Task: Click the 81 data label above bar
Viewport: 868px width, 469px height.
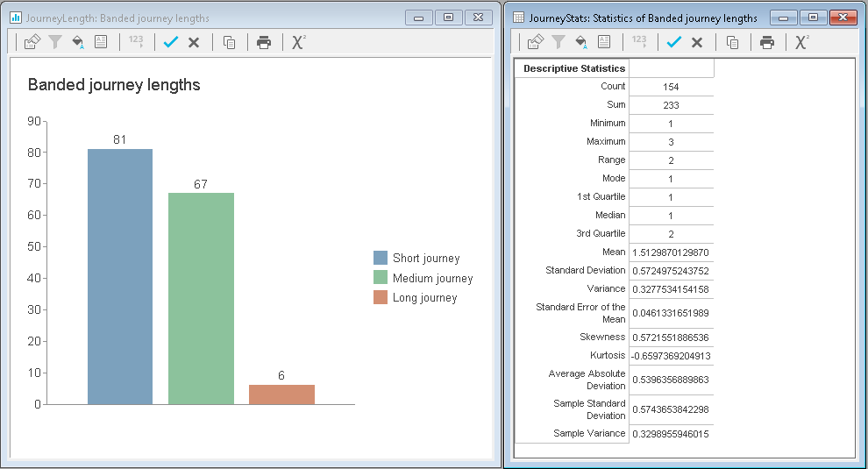Action: 119,139
